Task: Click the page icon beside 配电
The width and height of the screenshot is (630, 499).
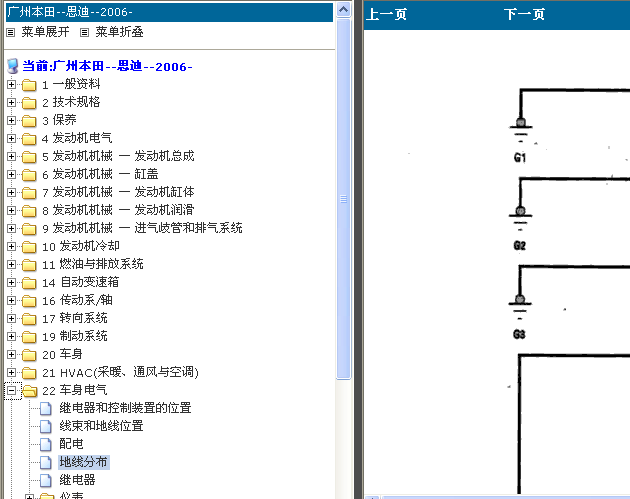Action: coord(46,445)
